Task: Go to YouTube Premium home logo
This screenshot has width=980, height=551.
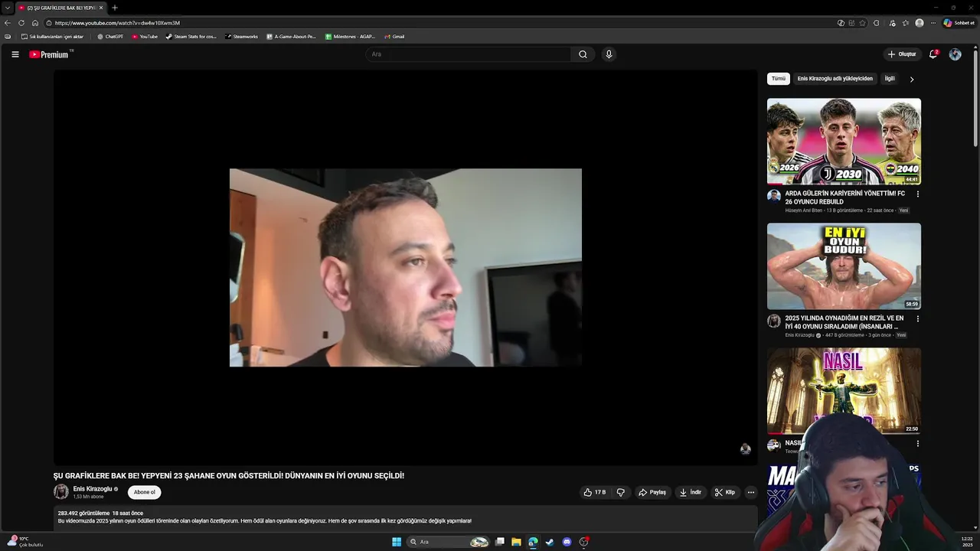Action: click(49, 54)
